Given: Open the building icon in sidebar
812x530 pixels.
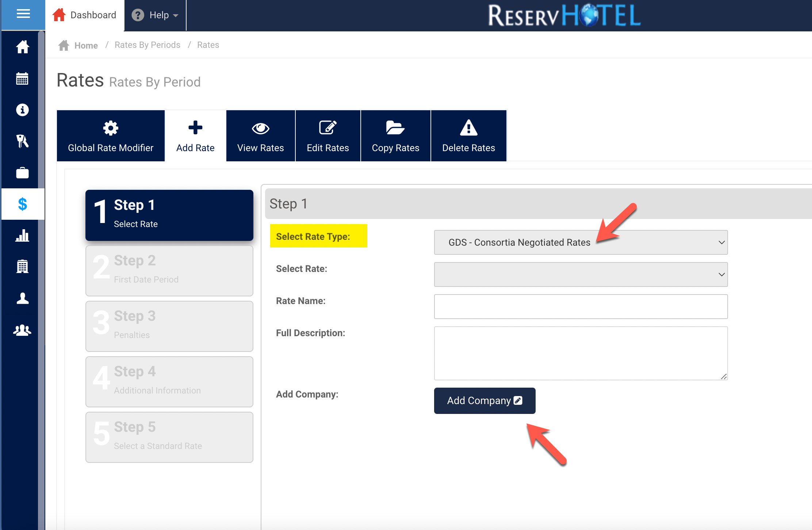Looking at the screenshot, I should tap(23, 267).
